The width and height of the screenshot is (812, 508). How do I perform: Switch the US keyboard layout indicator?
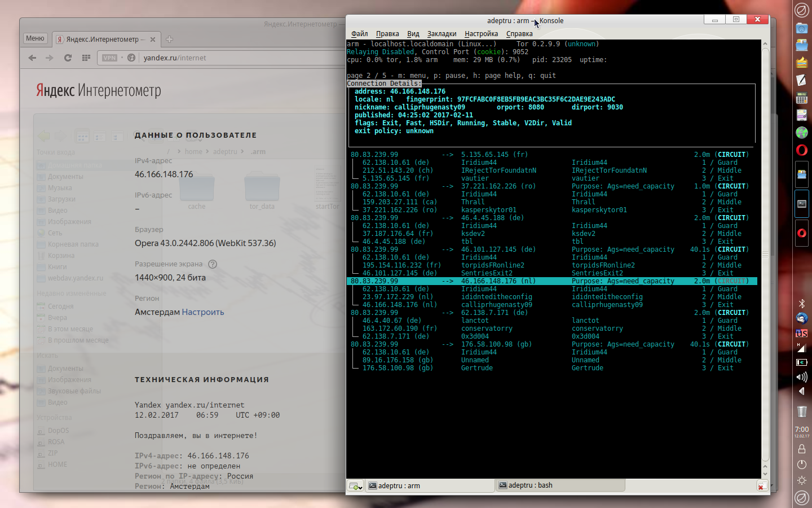(x=801, y=333)
